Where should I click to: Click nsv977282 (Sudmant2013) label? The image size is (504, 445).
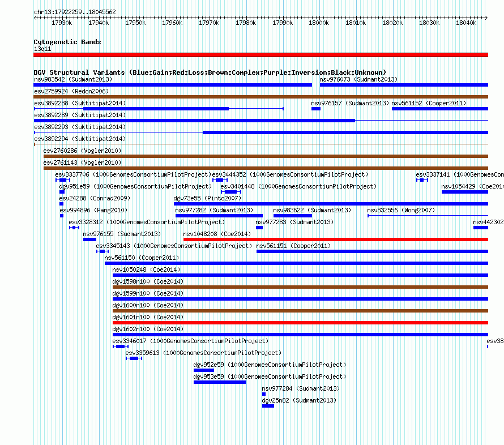click(x=214, y=210)
